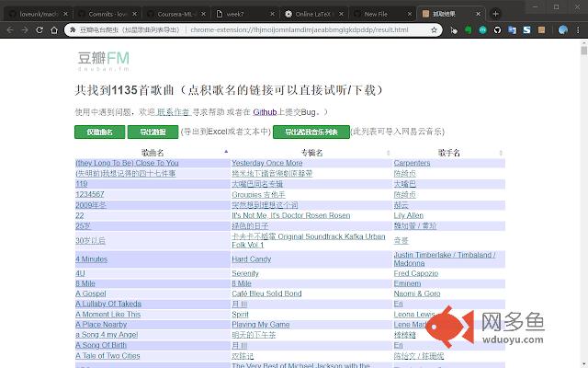This screenshot has height=368, width=588.
Task: Close the 'Online LaTeX' tab
Action: 341,14
